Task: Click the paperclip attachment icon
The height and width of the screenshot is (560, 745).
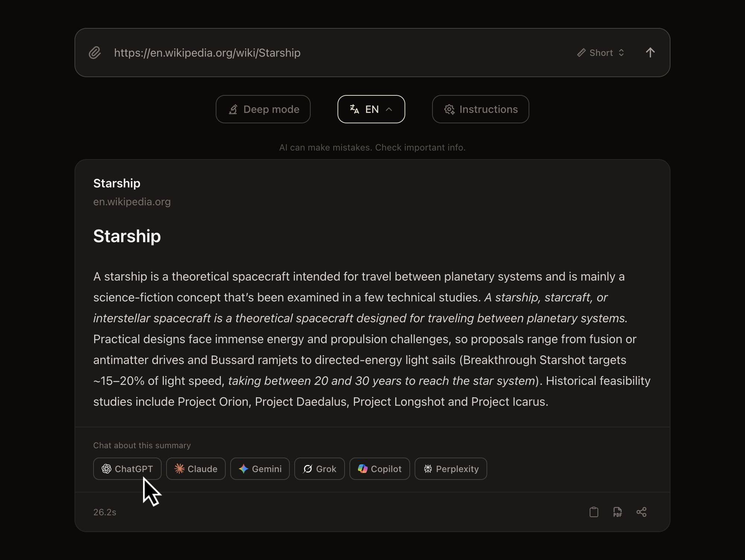Action: pos(95,53)
